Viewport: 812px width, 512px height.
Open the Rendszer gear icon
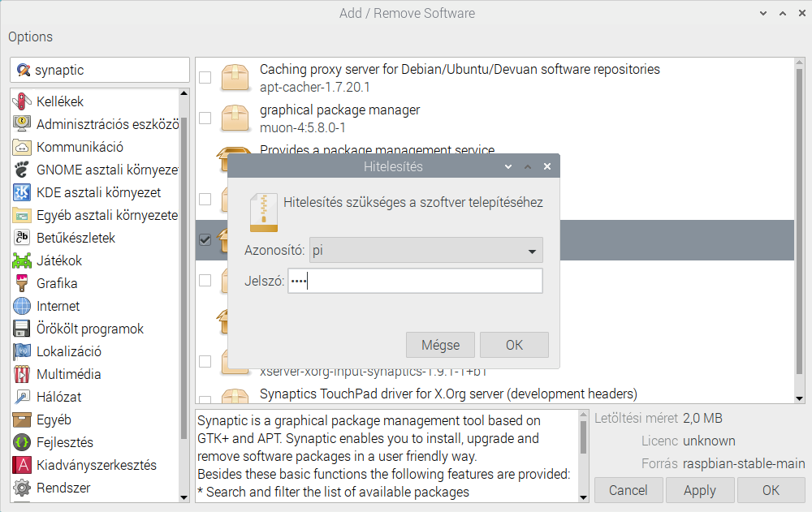click(22, 488)
